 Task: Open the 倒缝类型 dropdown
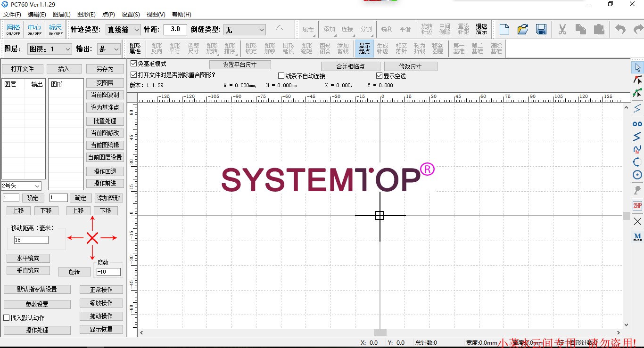tap(245, 30)
